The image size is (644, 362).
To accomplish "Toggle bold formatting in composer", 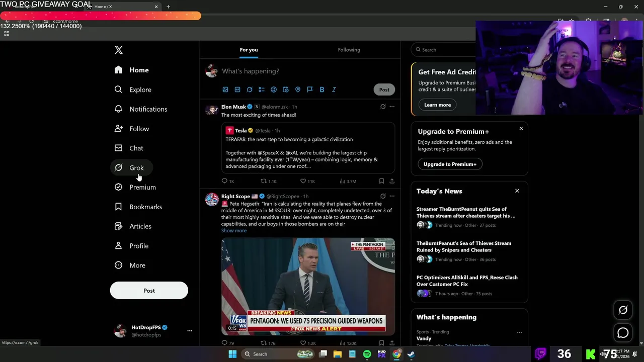I will [x=322, y=89].
